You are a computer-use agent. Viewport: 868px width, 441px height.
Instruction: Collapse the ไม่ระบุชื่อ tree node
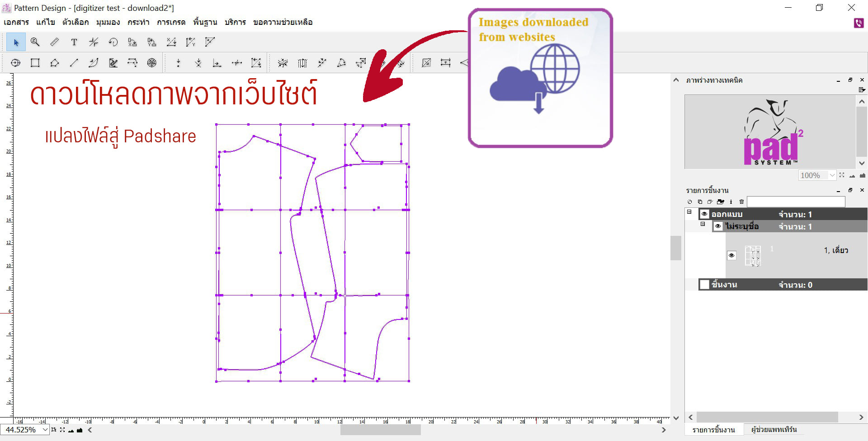coord(703,224)
